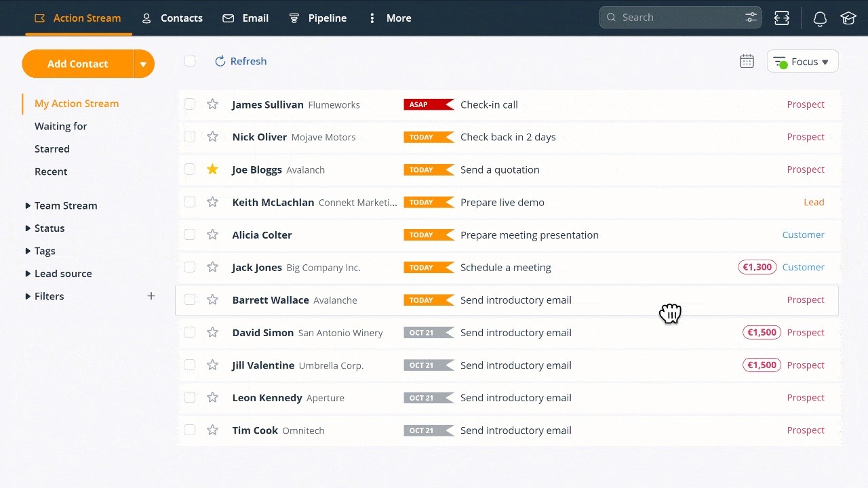The width and height of the screenshot is (868, 488).
Task: Click the TODAY flag for Joe Bloggs
Action: (429, 169)
